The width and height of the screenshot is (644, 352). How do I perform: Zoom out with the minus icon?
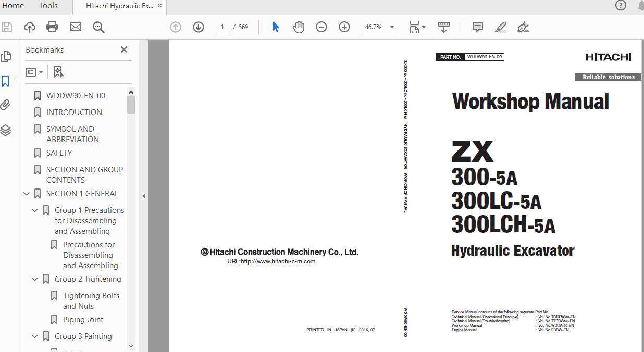tap(321, 27)
